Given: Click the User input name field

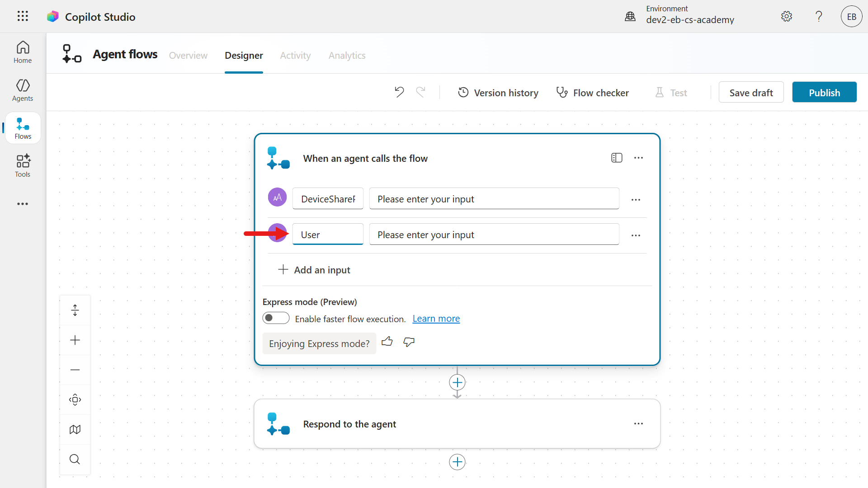Looking at the screenshot, I should 328,235.
